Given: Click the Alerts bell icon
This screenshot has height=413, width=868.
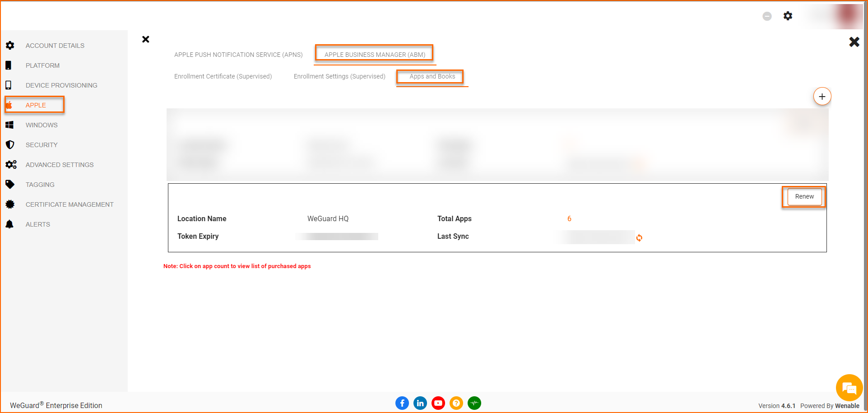Looking at the screenshot, I should pyautogui.click(x=9, y=224).
